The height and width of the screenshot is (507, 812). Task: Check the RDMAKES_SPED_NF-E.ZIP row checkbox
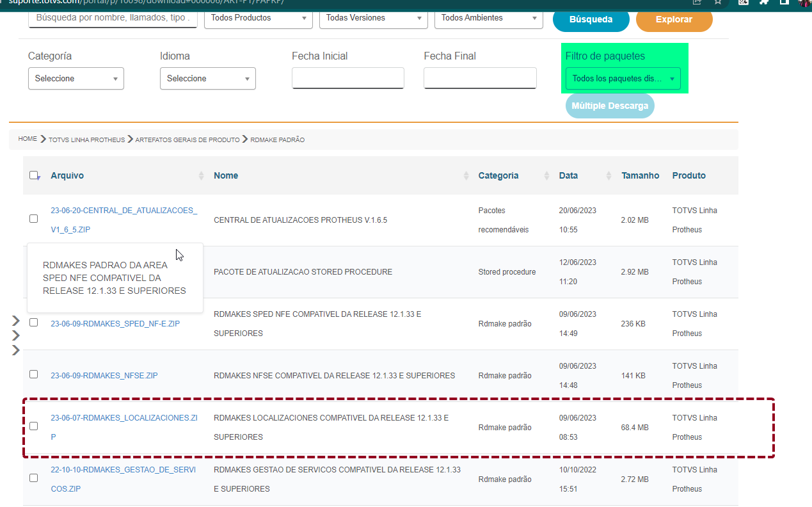[x=33, y=323]
